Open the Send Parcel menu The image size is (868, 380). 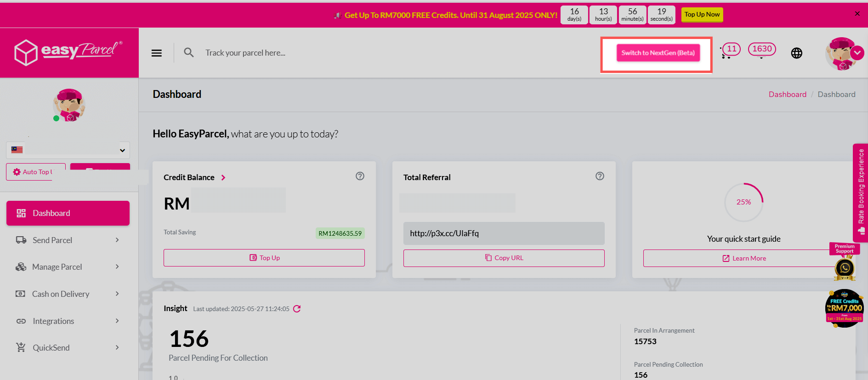[x=68, y=240]
